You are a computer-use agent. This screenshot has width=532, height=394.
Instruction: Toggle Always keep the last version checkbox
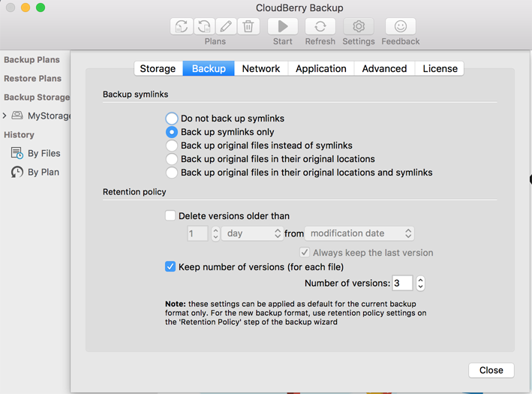[x=305, y=252]
